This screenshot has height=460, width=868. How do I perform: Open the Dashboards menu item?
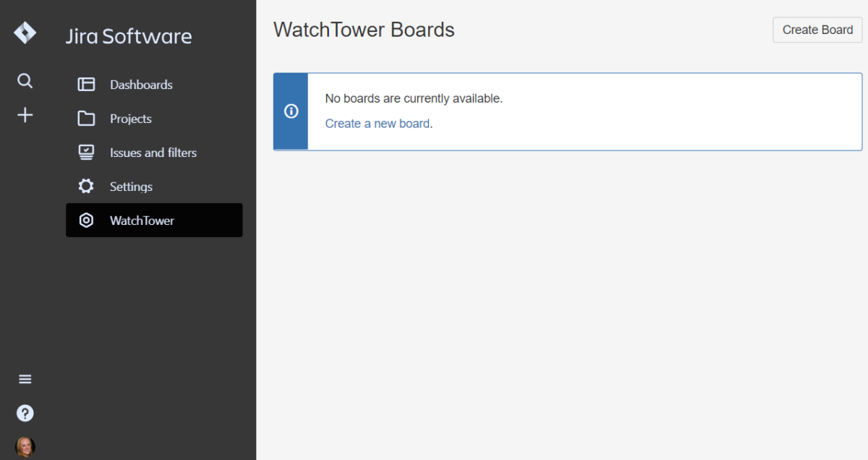(141, 85)
